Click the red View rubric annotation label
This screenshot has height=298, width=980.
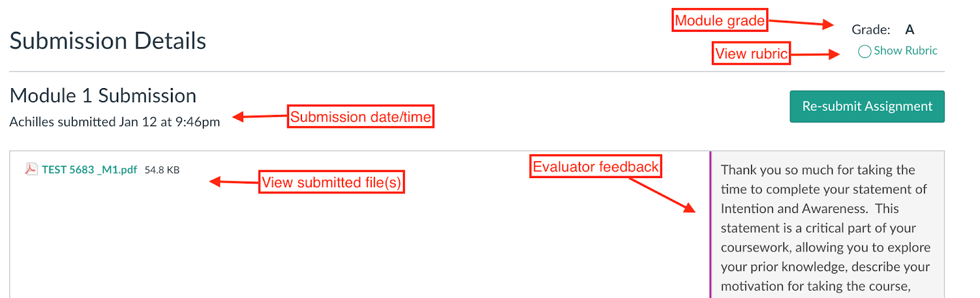coord(751,54)
